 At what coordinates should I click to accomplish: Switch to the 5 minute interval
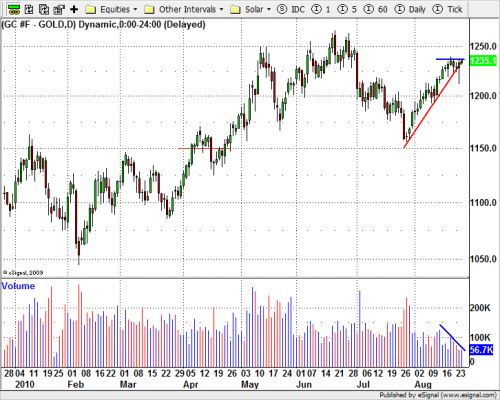coord(347,9)
